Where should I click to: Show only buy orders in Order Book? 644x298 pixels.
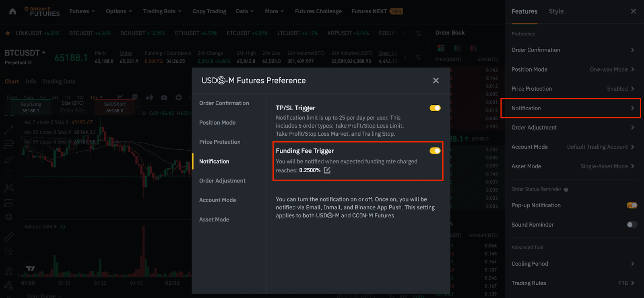pyautogui.click(x=457, y=48)
